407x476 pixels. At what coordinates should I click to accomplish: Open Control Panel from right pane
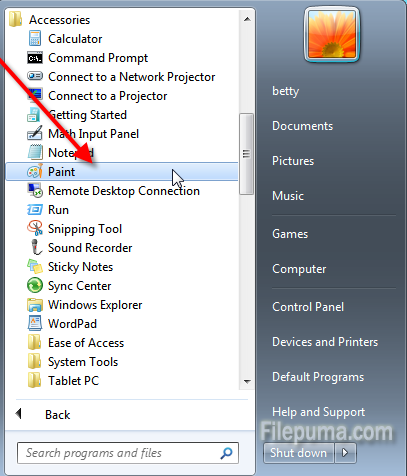[x=308, y=307]
